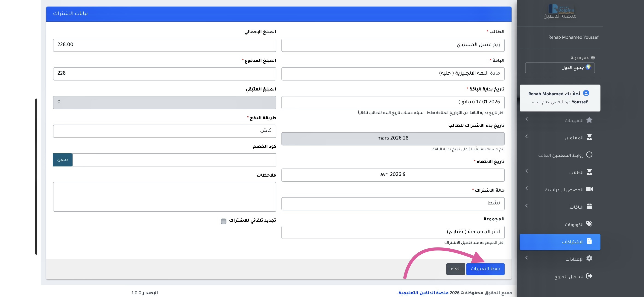Screen dimensions: 644x297
Task: Open the طريقة الدفع dropdown showing كاش
Action: (x=164, y=131)
